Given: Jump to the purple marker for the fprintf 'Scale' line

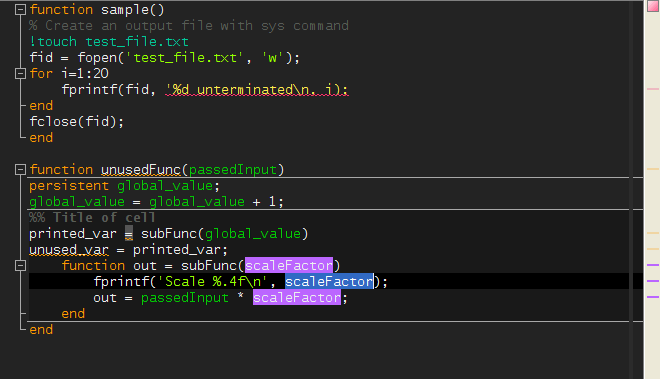Looking at the screenshot, I should (653, 281).
